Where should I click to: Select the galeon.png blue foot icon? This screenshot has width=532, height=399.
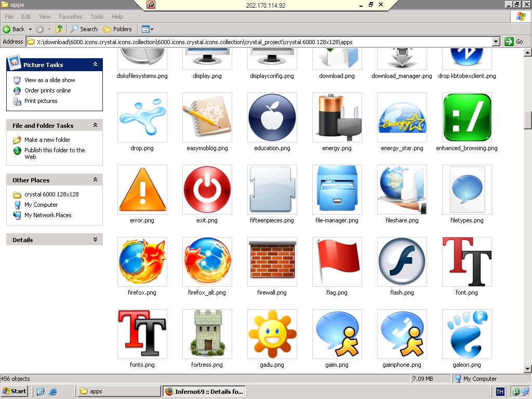[x=467, y=334]
